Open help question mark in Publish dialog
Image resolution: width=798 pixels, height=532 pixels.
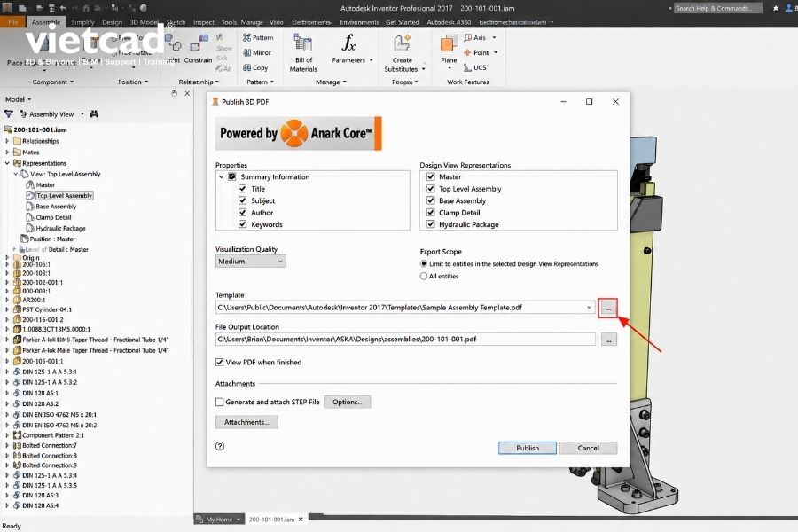click(220, 446)
